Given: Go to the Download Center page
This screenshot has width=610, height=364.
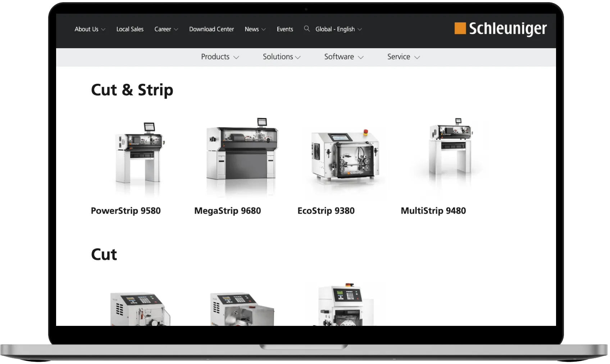Looking at the screenshot, I should tap(211, 29).
